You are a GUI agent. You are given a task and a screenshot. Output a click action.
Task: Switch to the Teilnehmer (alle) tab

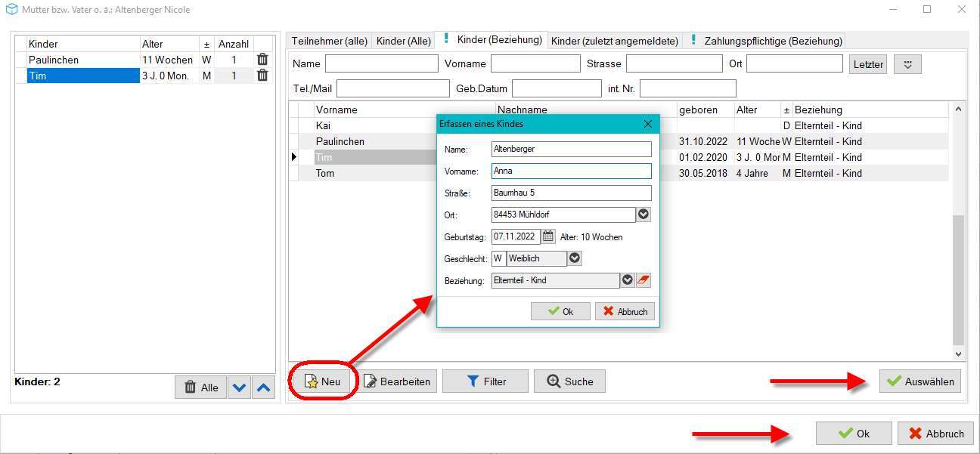coord(330,41)
